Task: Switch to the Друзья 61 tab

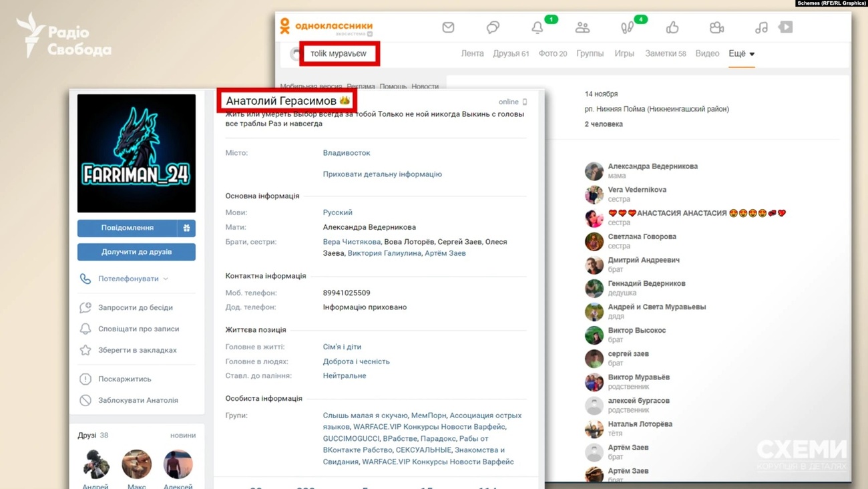Action: tap(511, 53)
